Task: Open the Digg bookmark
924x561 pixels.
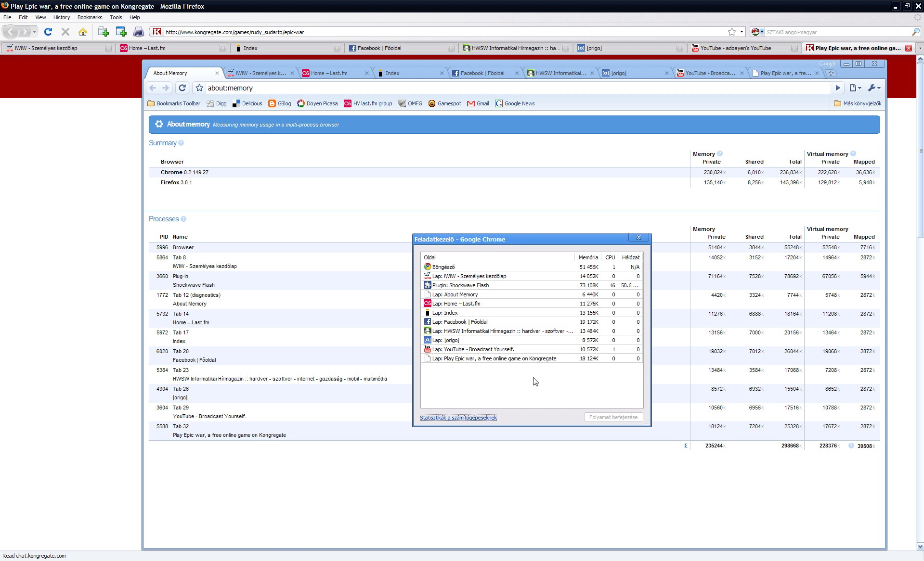Action: coord(216,103)
